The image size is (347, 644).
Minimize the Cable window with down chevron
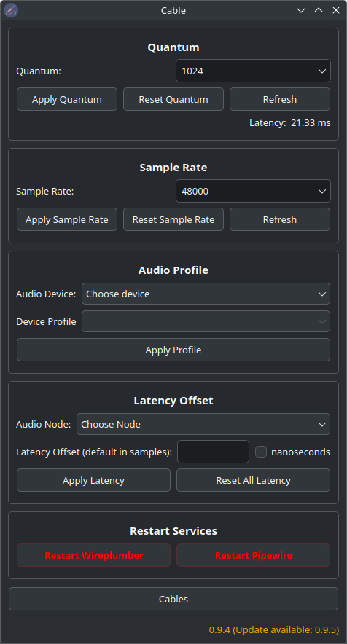[x=301, y=10]
